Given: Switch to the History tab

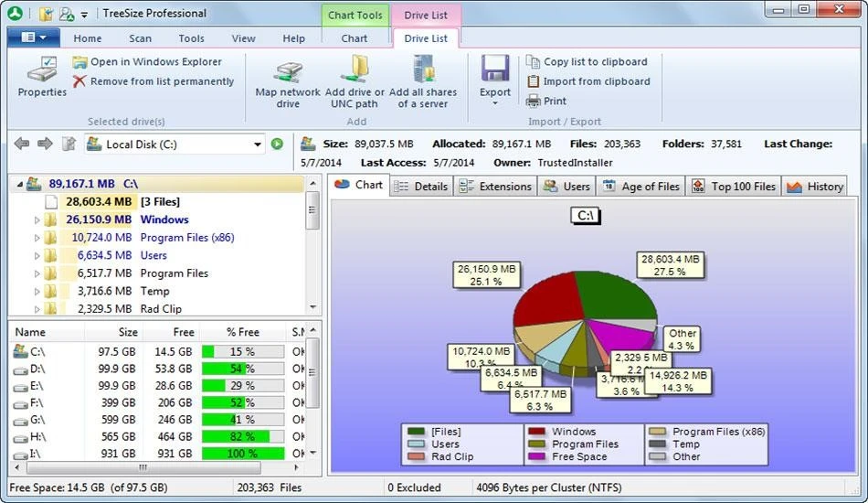Looking at the screenshot, I should click(x=815, y=187).
